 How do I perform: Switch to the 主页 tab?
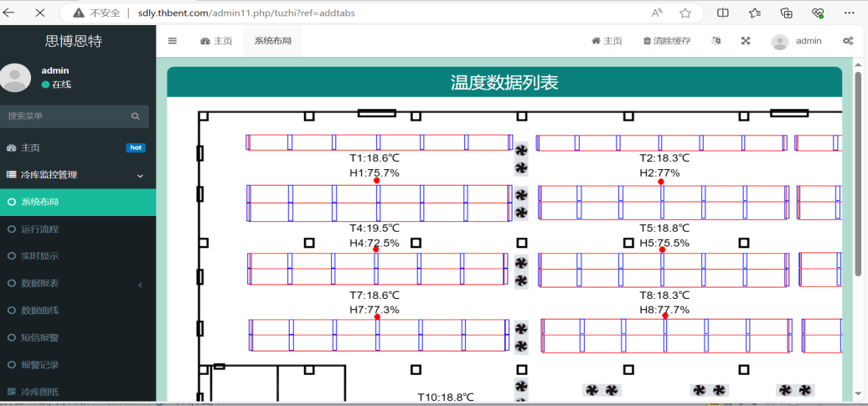click(216, 41)
